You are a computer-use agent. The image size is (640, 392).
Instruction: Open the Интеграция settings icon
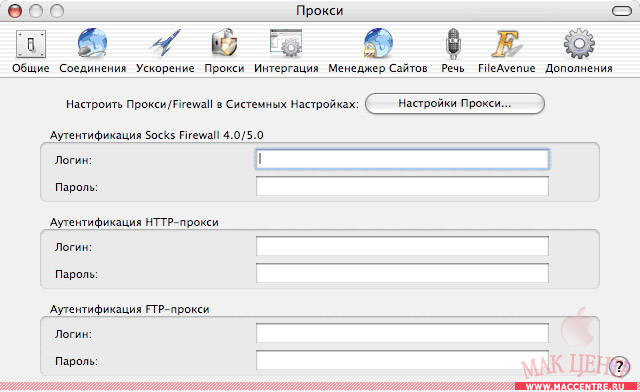click(x=286, y=43)
